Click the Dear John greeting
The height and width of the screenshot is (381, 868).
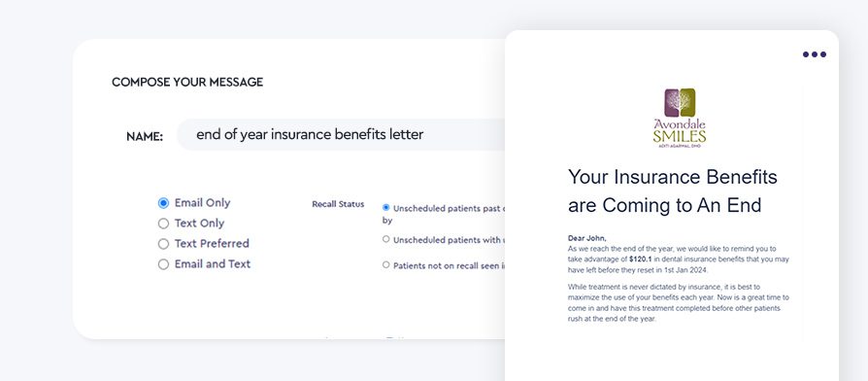click(586, 238)
